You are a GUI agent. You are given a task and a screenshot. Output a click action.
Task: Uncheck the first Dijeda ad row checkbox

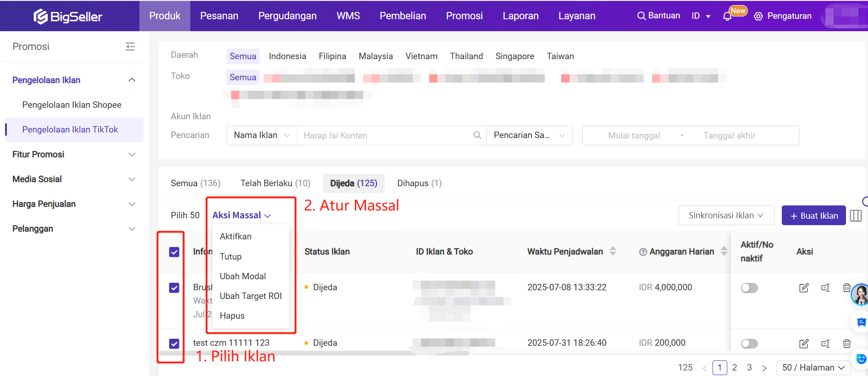[174, 288]
